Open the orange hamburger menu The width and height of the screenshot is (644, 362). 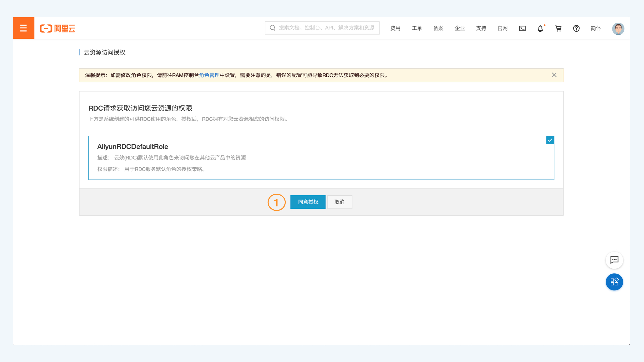pyautogui.click(x=23, y=28)
